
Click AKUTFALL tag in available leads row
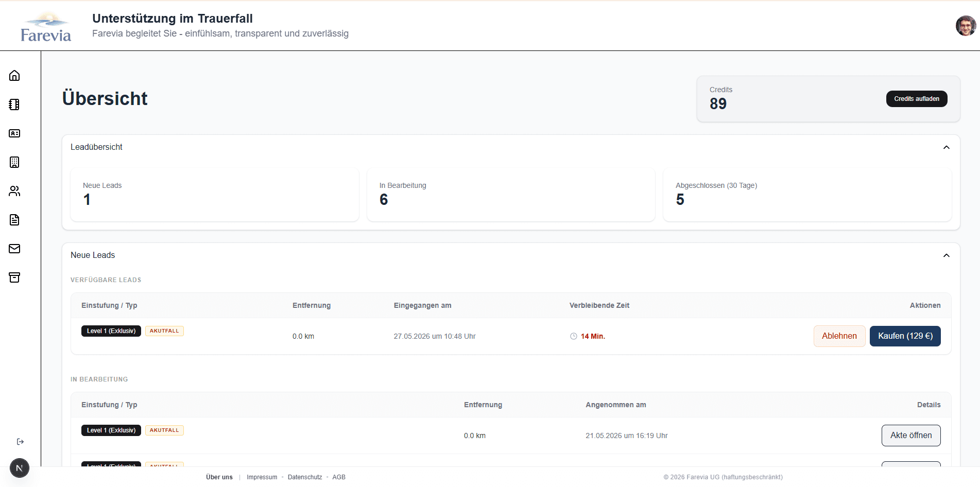click(164, 331)
